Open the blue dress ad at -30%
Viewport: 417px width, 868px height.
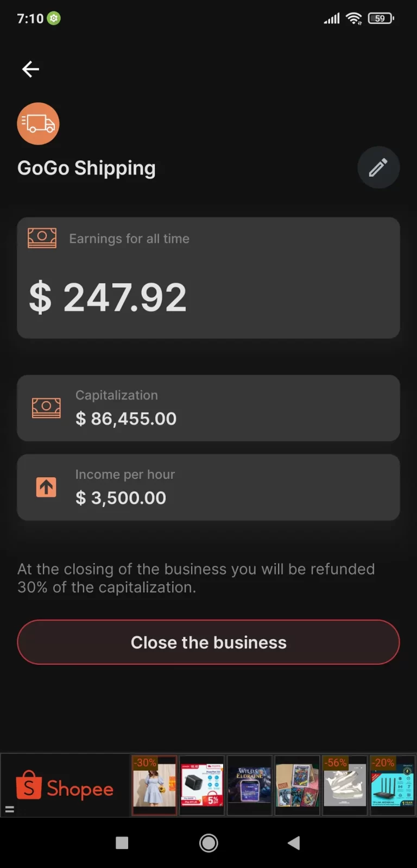tap(155, 785)
